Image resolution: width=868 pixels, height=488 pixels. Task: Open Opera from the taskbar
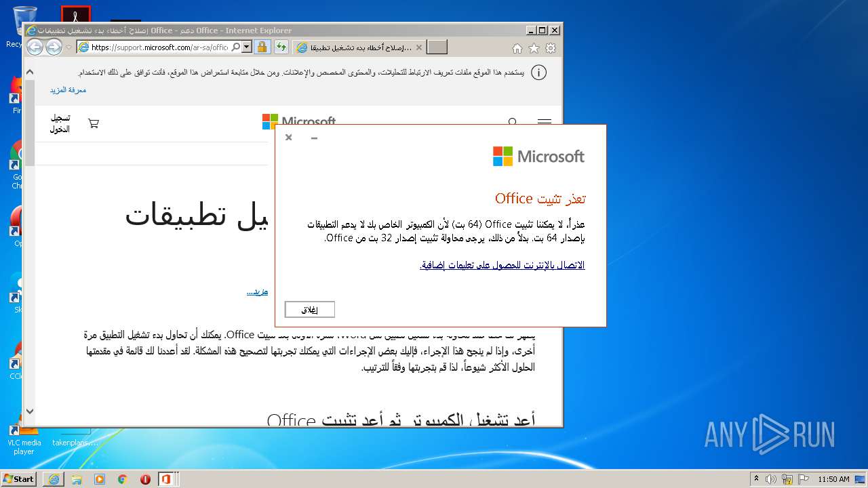(x=145, y=479)
